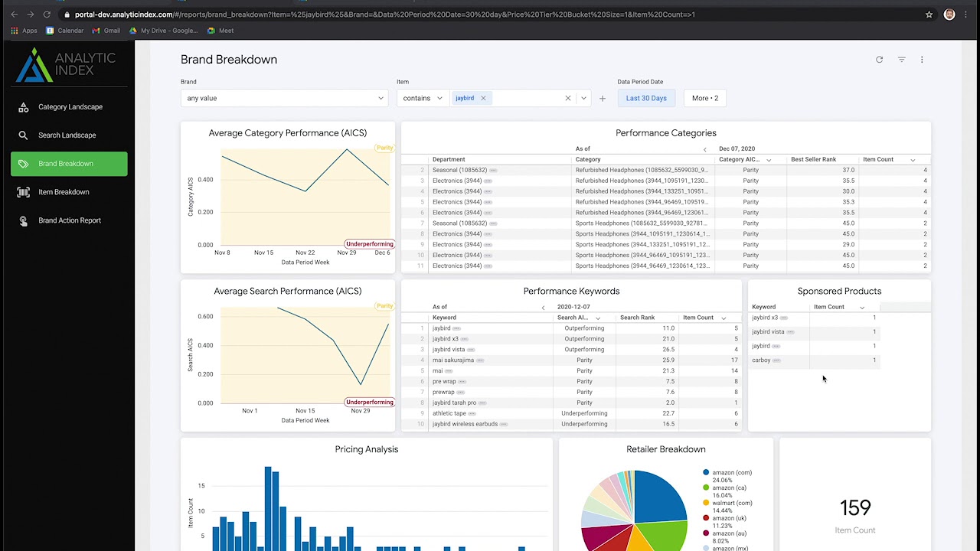This screenshot has width=980, height=551.
Task: Open the More • 2 filters button
Action: (704, 98)
